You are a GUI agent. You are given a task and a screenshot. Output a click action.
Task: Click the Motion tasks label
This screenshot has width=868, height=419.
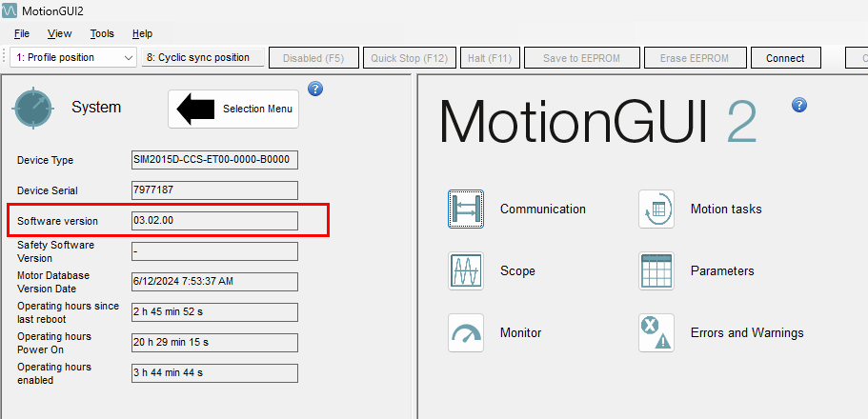(x=726, y=209)
